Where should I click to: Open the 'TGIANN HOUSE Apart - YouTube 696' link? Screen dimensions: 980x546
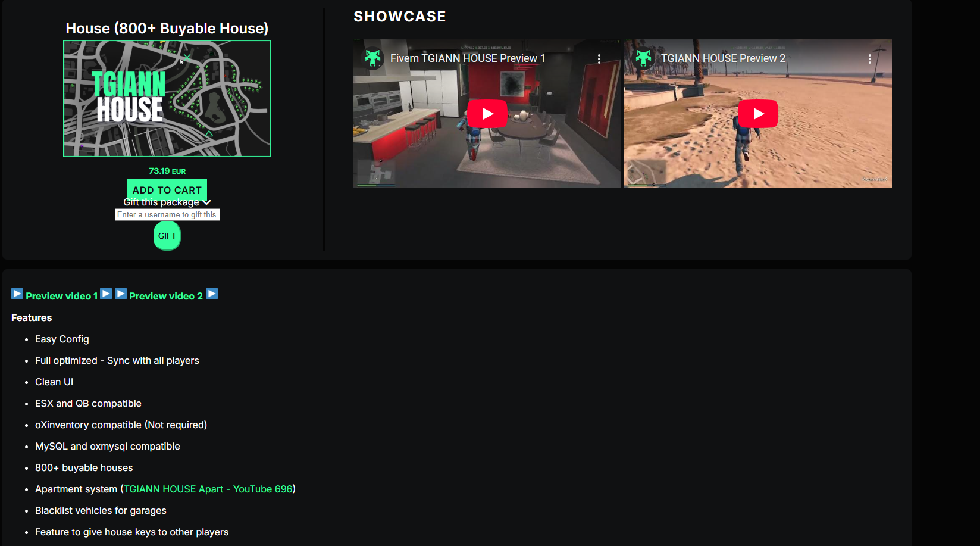[208, 489]
